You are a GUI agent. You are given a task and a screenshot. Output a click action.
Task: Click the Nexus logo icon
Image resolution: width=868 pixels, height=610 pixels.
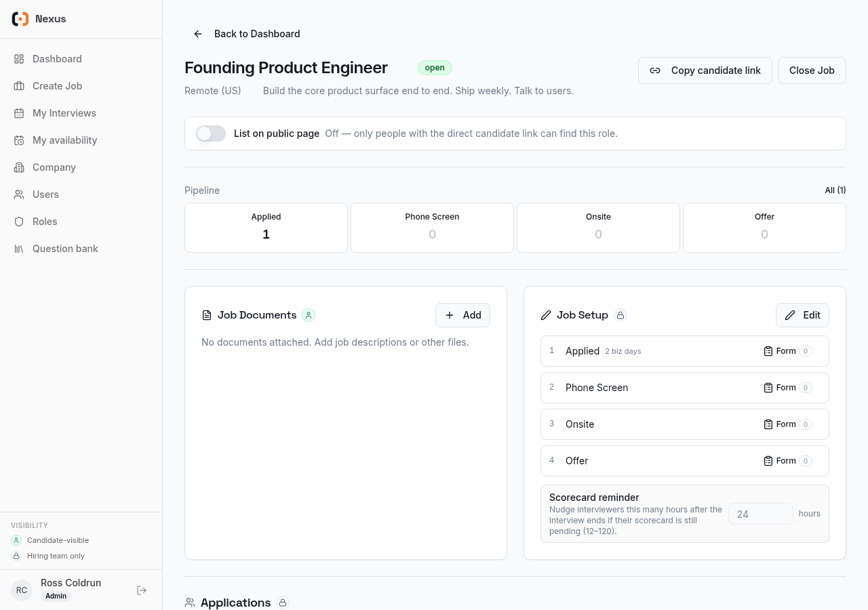click(x=20, y=19)
